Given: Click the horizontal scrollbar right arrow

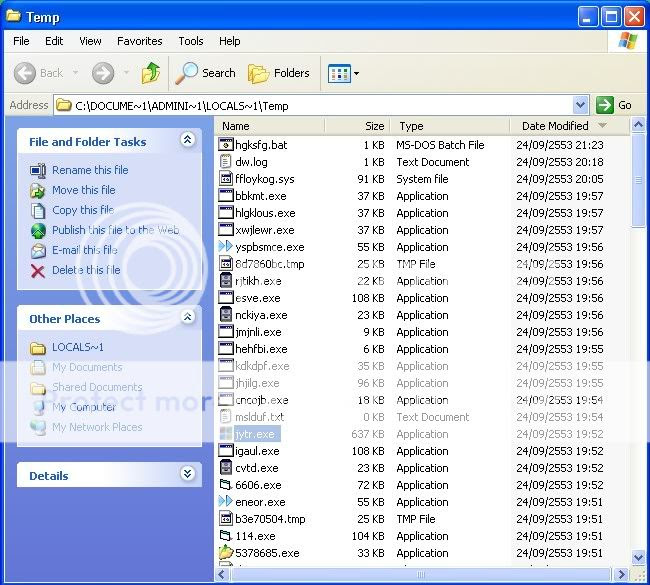Looking at the screenshot, I should [621, 575].
